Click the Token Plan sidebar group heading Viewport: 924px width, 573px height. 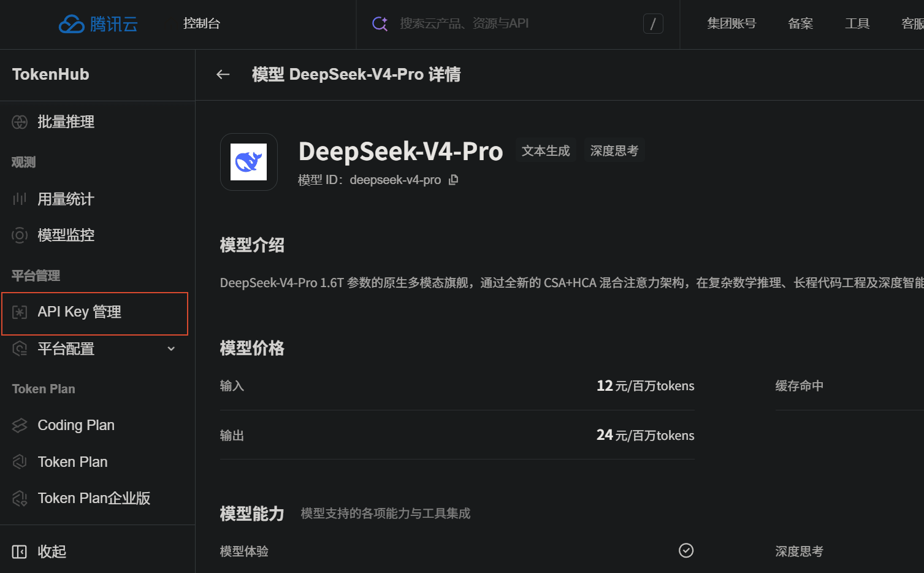[x=44, y=389]
